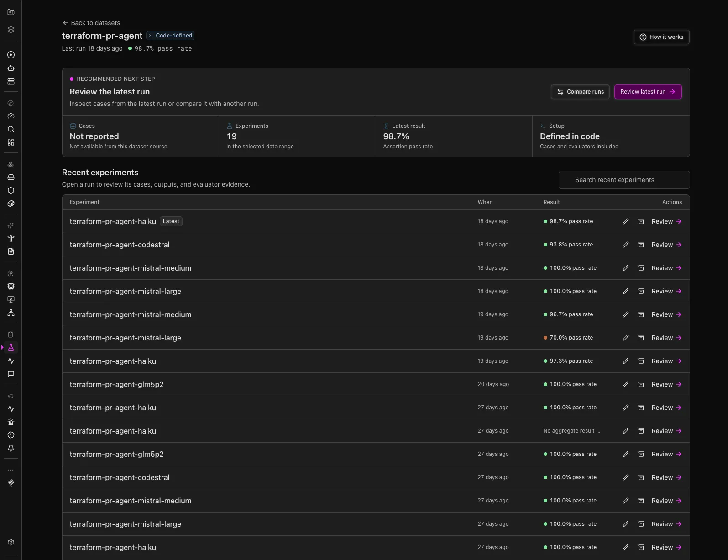Click the 97.3% pass rate result
The image size is (728, 560).
coord(568,361)
